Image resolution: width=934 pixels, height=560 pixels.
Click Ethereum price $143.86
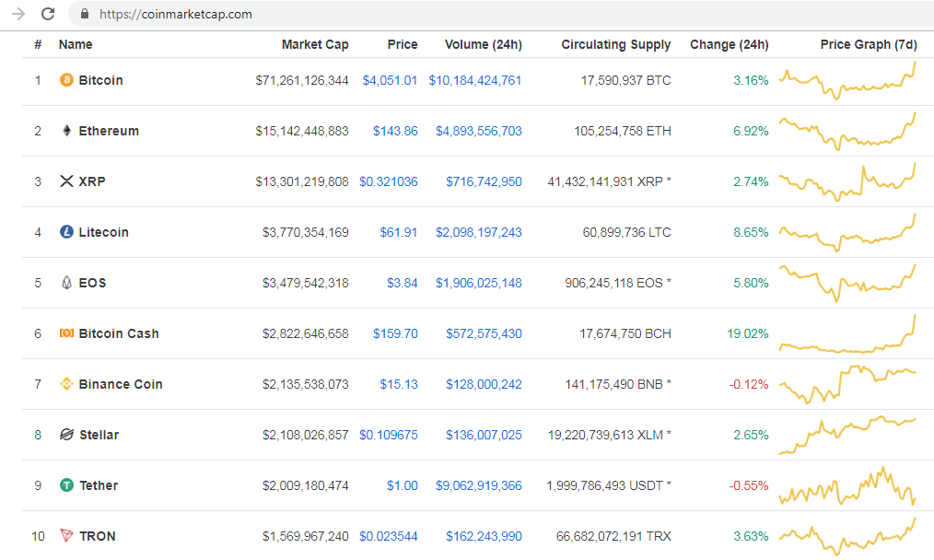click(x=395, y=131)
